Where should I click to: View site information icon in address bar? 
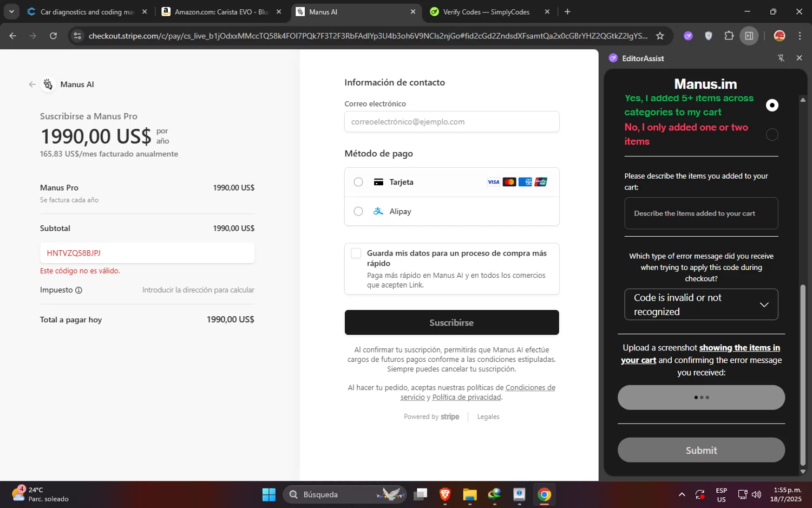pos(77,36)
